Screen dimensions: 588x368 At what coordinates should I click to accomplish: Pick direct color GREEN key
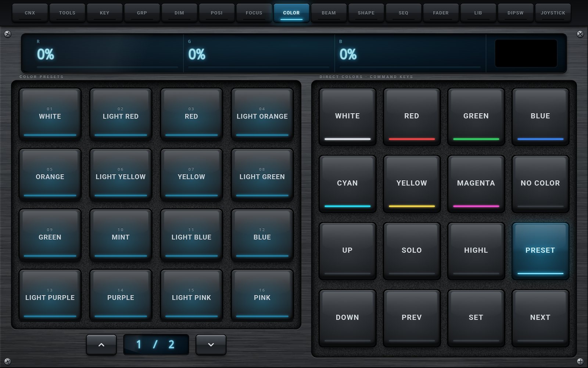pos(476,117)
